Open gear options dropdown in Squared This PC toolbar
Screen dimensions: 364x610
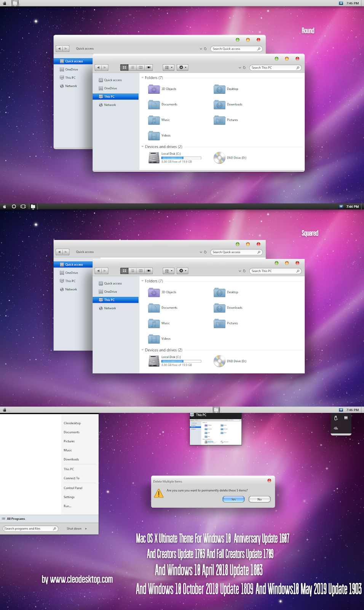(183, 271)
